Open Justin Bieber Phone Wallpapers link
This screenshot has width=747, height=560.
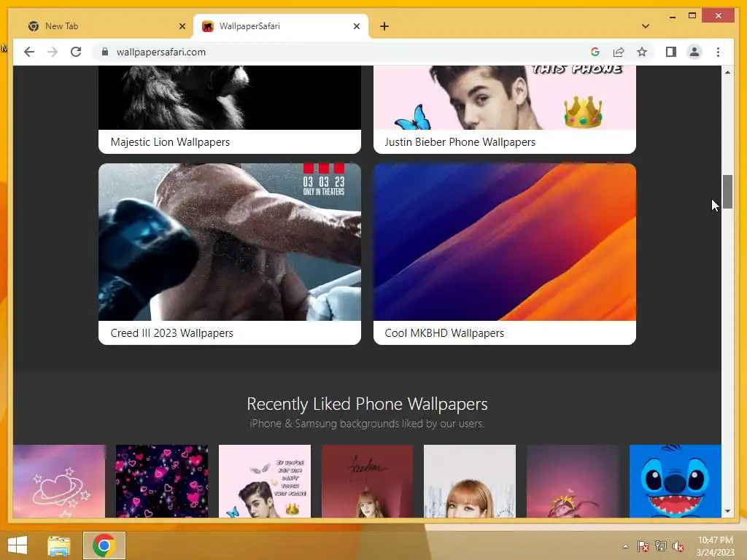click(x=460, y=142)
